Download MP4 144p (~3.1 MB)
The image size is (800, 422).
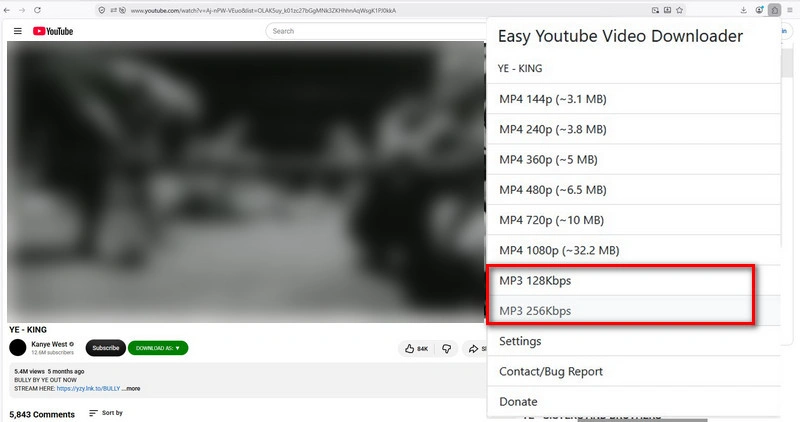pyautogui.click(x=634, y=99)
